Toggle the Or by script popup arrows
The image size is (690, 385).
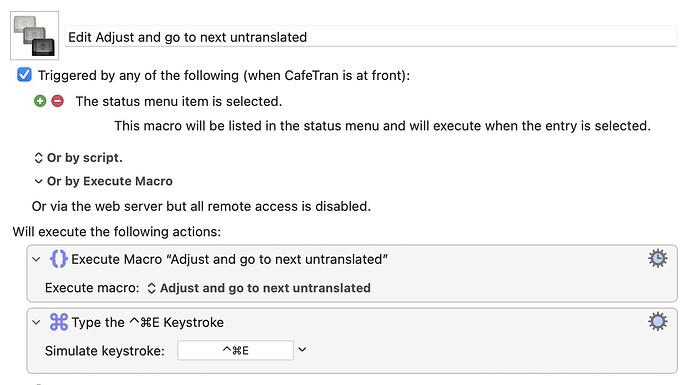tap(38, 158)
